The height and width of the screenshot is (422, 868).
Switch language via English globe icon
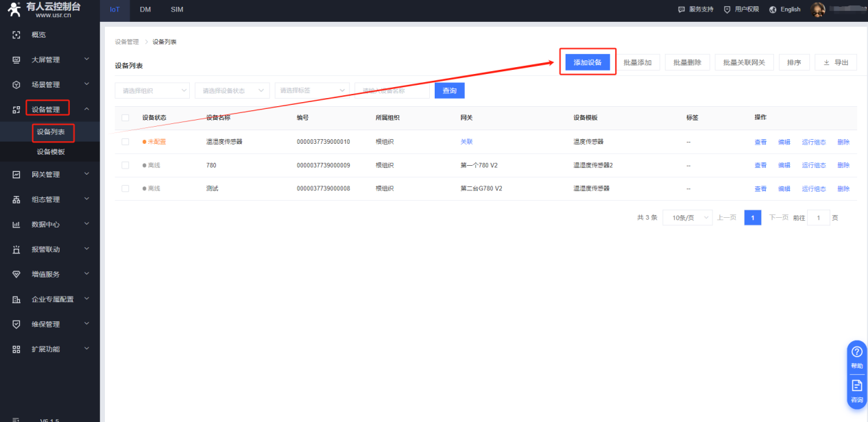pos(773,10)
